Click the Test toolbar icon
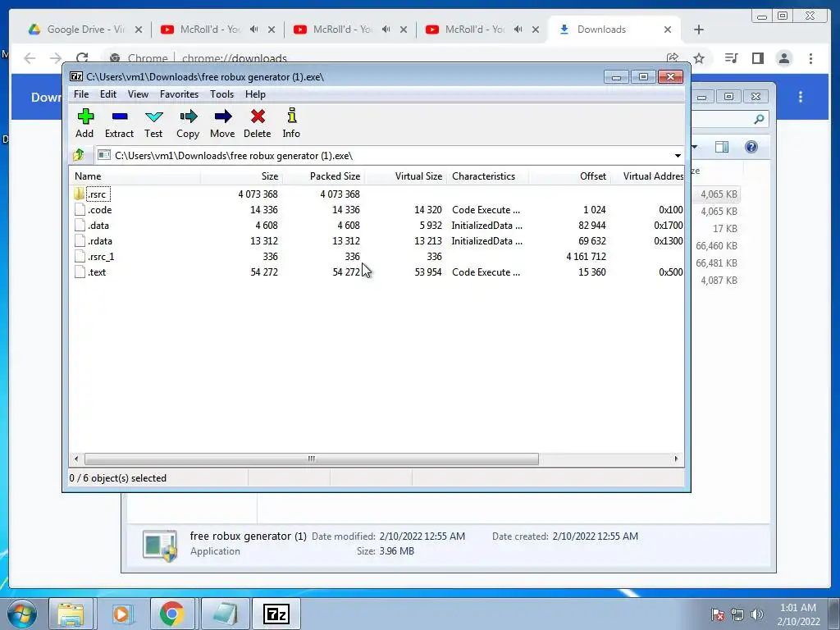 pos(153,116)
